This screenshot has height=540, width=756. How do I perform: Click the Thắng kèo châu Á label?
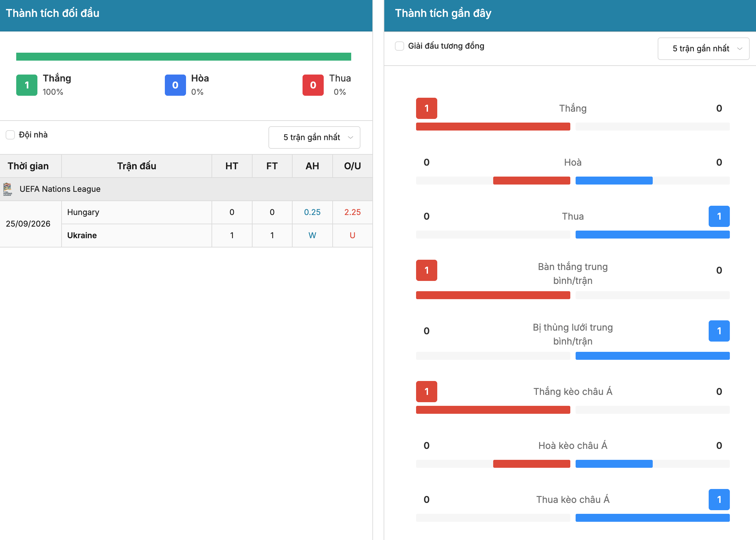coord(573,391)
